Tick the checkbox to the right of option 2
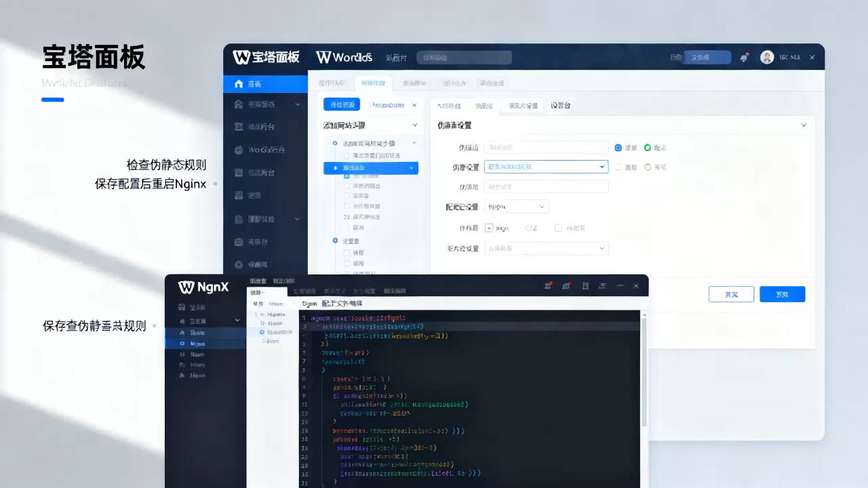This screenshot has height=488, width=868. (x=558, y=228)
